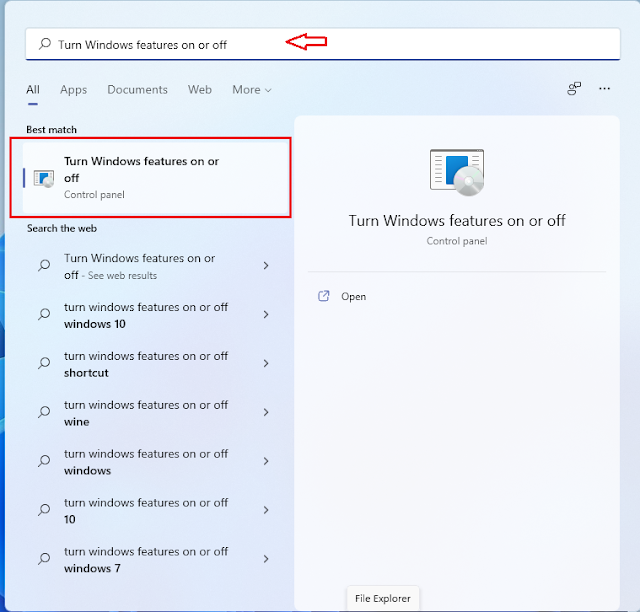This screenshot has height=612, width=640.
Task: Click search icon beside 'shortcut' suggestion
Action: point(44,363)
